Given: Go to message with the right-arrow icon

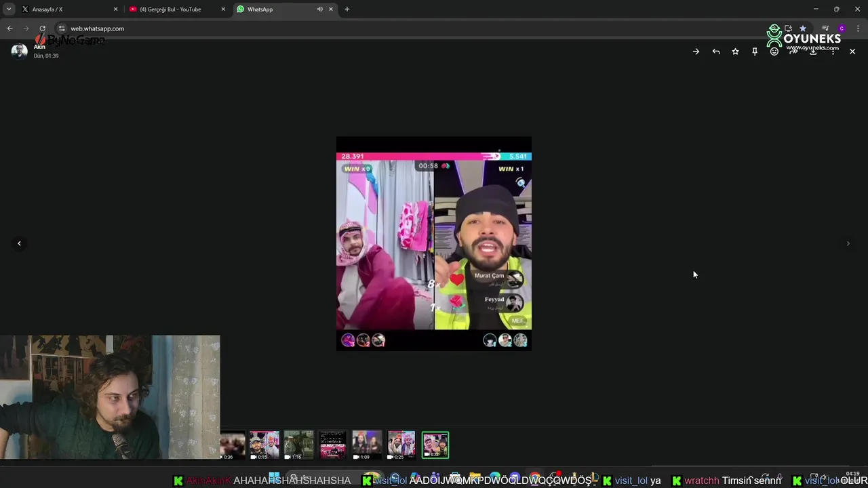Looking at the screenshot, I should [x=696, y=52].
